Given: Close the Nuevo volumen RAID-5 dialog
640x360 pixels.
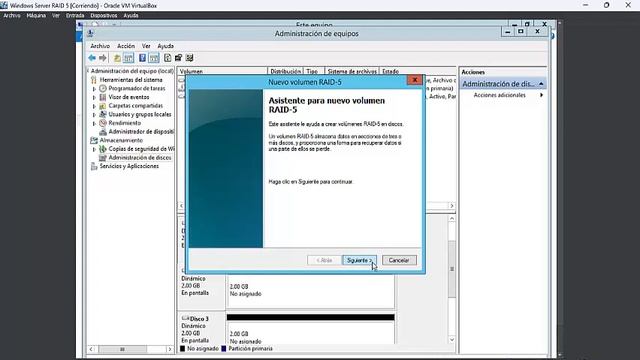Looking at the screenshot, I should pyautogui.click(x=415, y=80).
